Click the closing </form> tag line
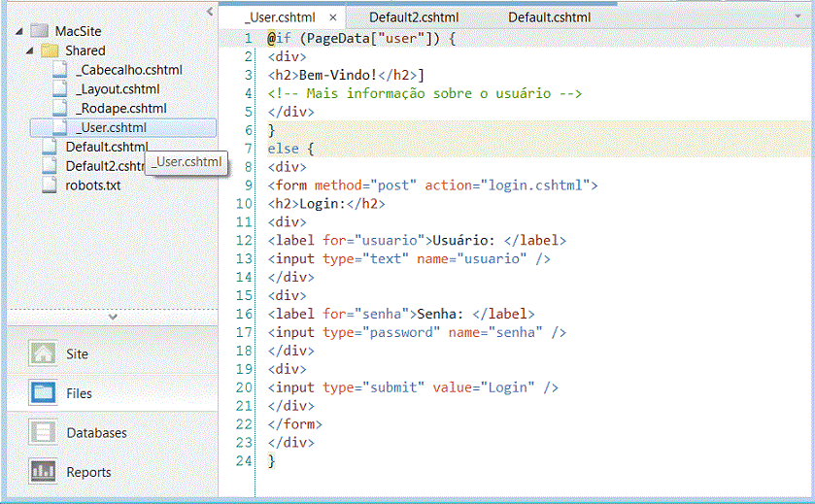 coord(294,424)
